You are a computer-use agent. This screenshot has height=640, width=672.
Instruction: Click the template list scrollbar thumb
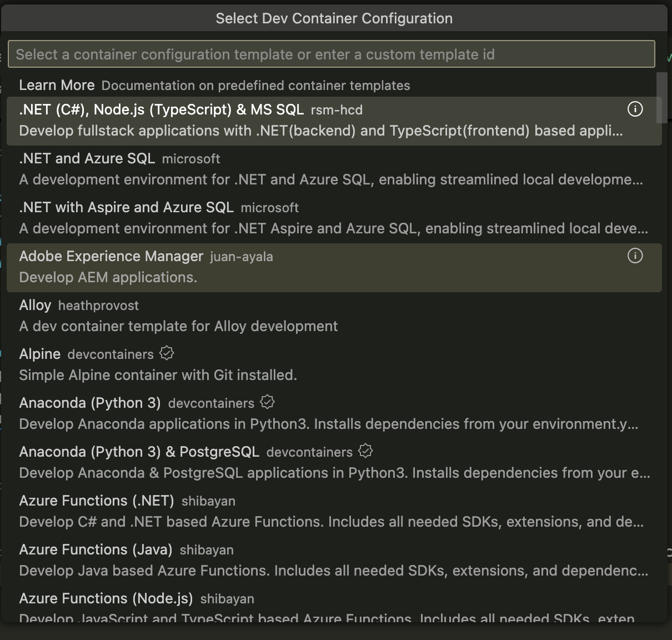661,98
